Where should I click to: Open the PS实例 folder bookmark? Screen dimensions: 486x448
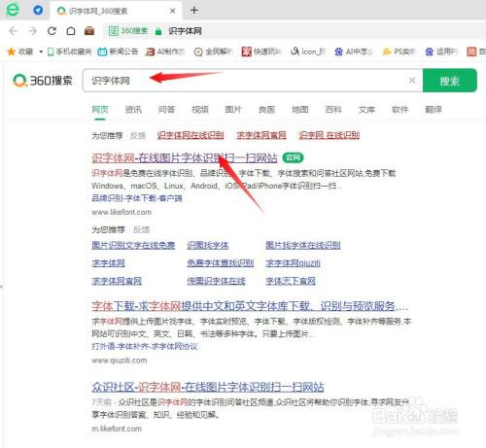click(x=399, y=52)
